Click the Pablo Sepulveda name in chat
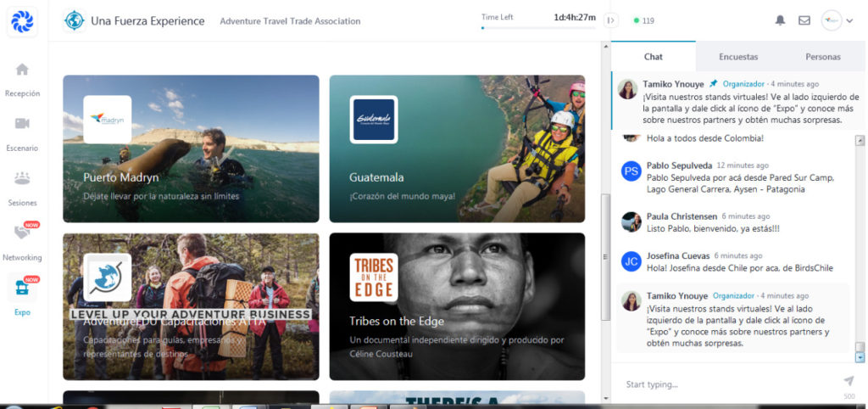 tap(679, 165)
